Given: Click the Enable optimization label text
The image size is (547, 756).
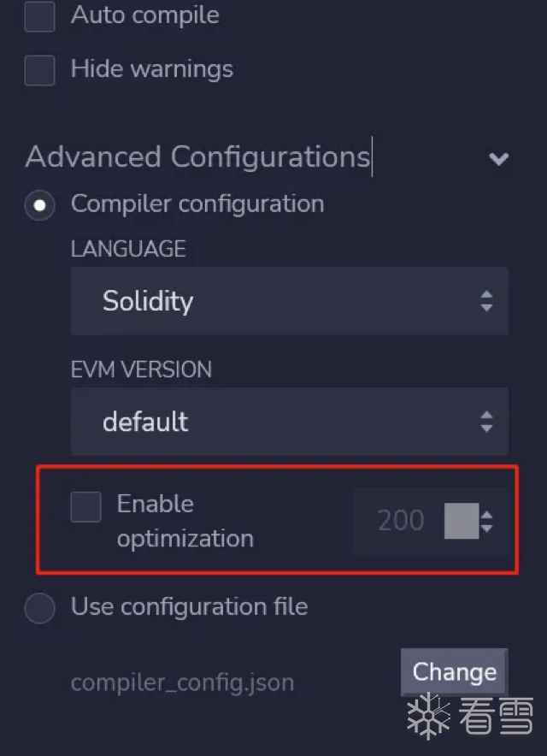Looking at the screenshot, I should 185,521.
